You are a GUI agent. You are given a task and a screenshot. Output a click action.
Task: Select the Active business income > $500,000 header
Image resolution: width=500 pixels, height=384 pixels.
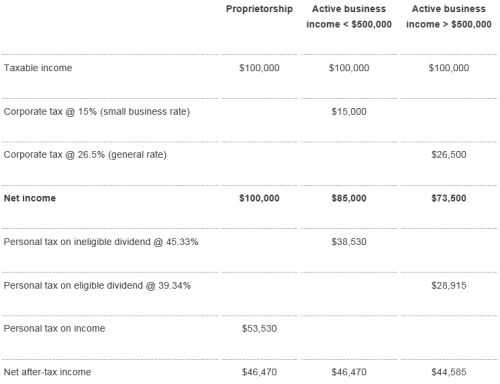pos(449,17)
